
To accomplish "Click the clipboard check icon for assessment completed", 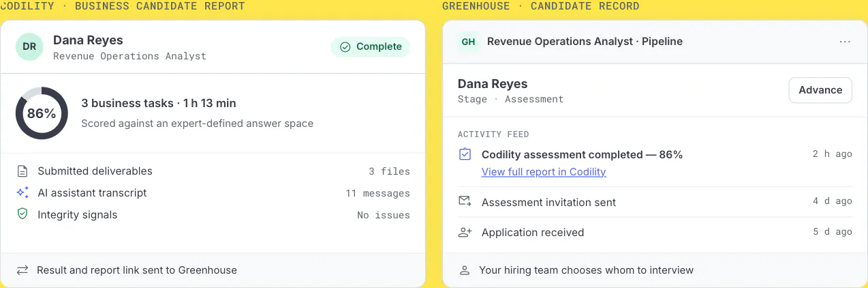I will tap(465, 154).
